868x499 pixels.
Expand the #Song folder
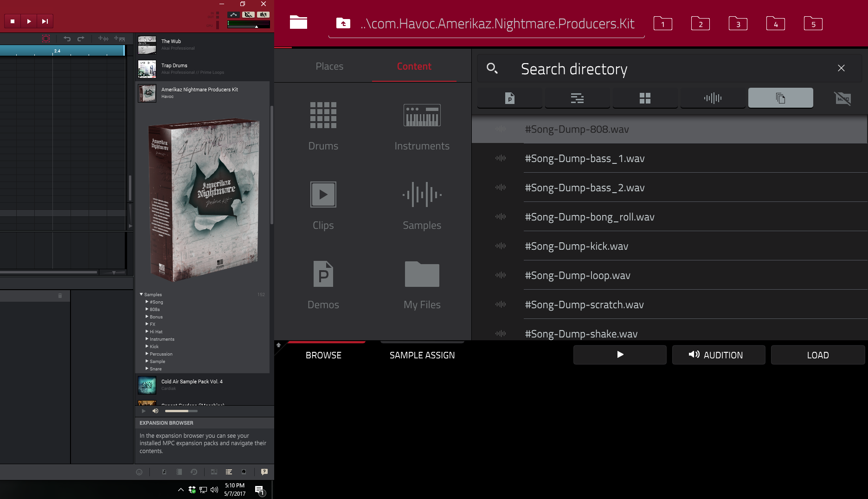pos(147,302)
